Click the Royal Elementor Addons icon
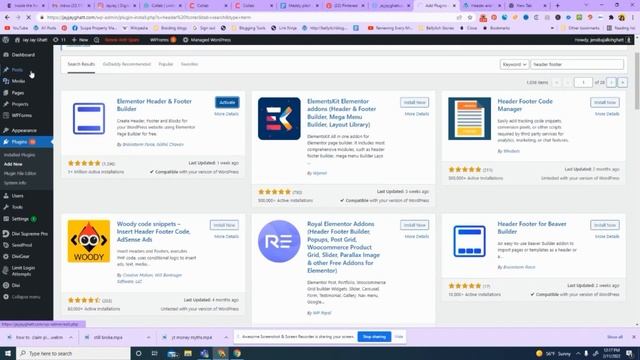640x360 pixels. (x=279, y=241)
